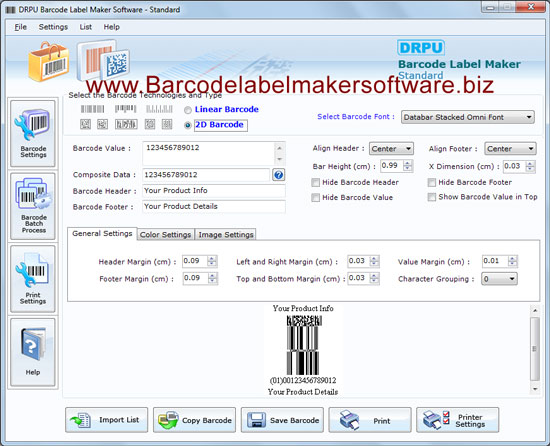Adjust the Bar Height spinner arrows
The image size is (550, 446).
408,166
